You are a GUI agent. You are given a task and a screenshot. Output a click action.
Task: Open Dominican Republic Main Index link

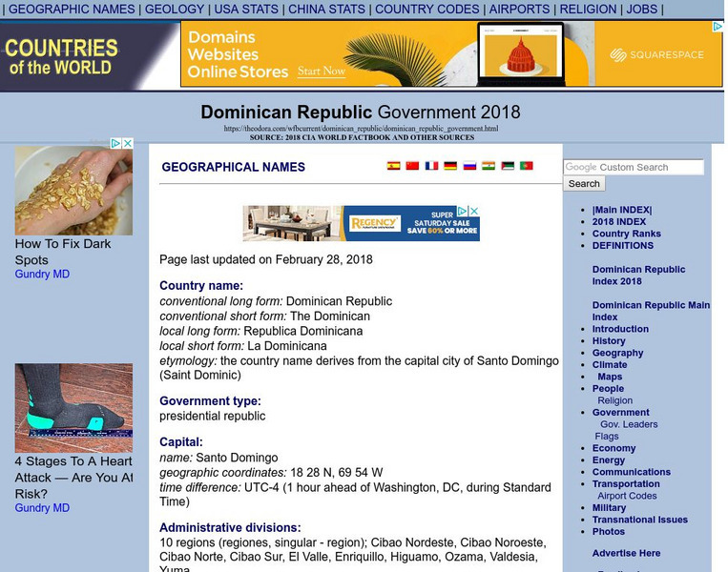coord(651,311)
